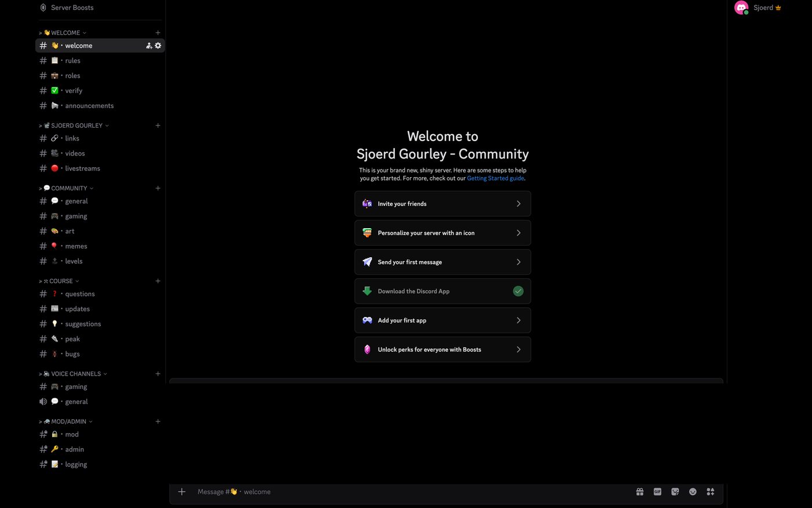Collapse the COMMUNITY category
This screenshot has height=508, width=812.
click(66, 188)
